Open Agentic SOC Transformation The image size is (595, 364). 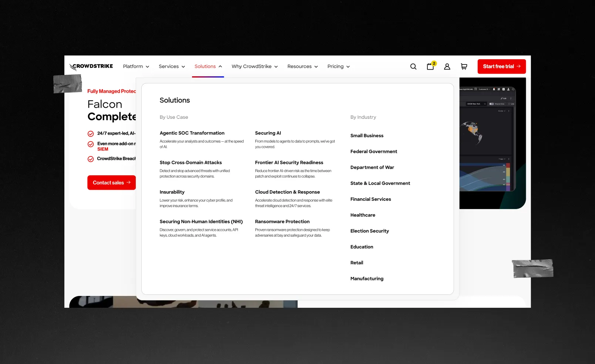coord(192,133)
